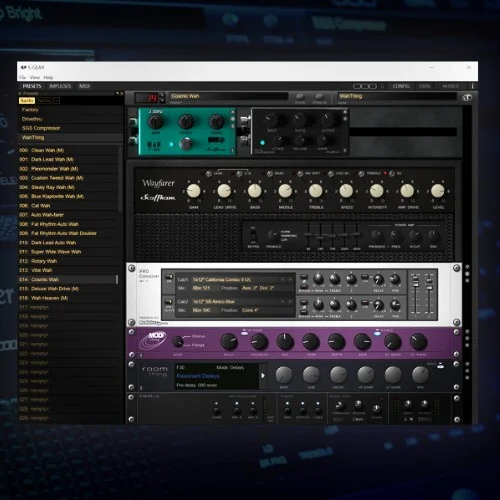Click the amp SAG knob
The height and width of the screenshot is (500, 500).
point(433,236)
